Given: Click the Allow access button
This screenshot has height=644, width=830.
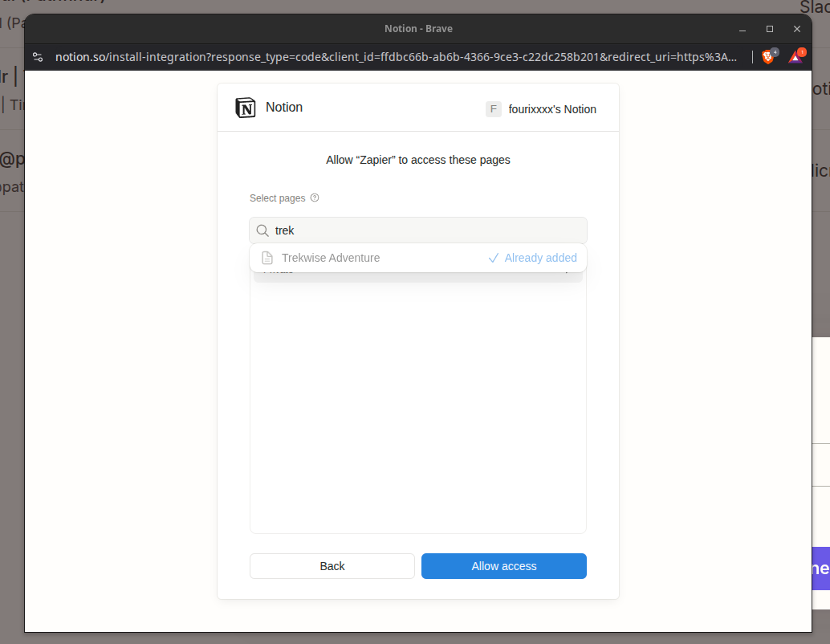Looking at the screenshot, I should pos(503,566).
